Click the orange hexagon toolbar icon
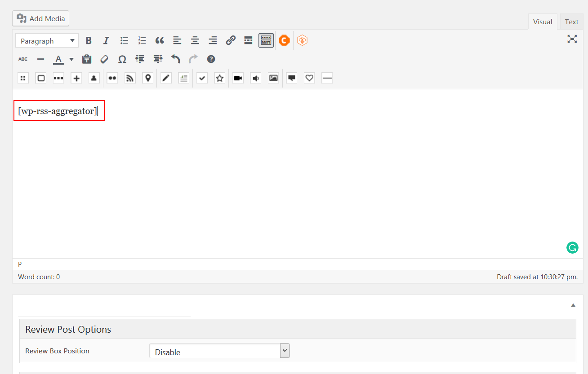 [303, 41]
